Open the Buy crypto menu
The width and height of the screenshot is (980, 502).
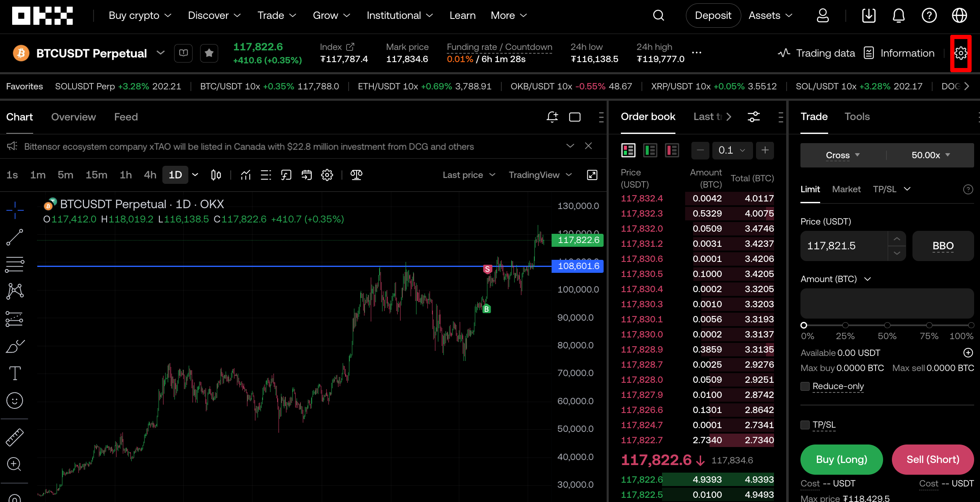tap(140, 16)
